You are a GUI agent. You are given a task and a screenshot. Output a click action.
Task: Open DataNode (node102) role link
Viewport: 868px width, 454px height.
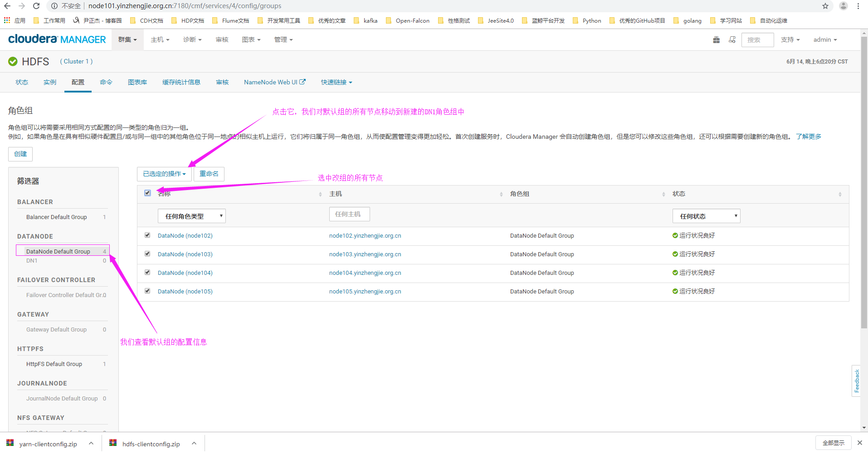click(x=185, y=235)
